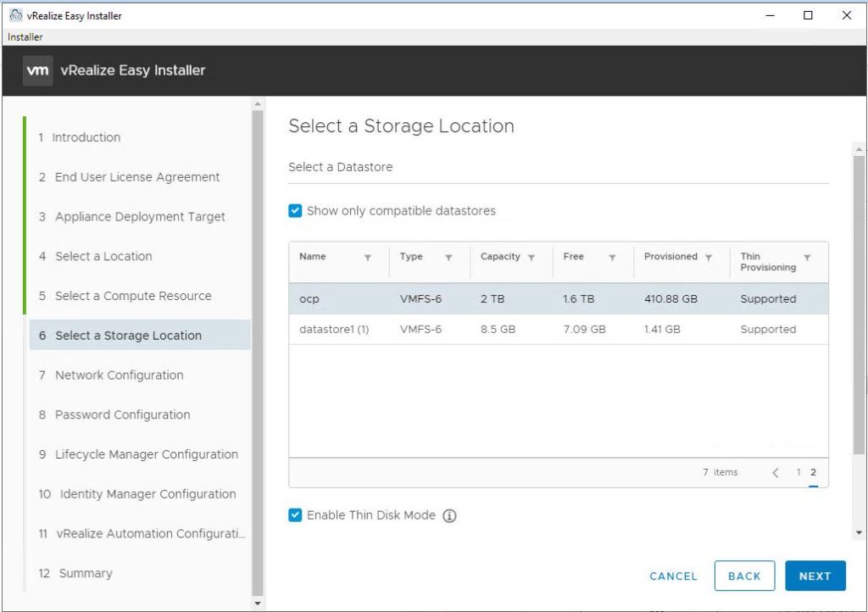
Task: Open the Thin Provisioning filter icon
Action: pos(807,258)
